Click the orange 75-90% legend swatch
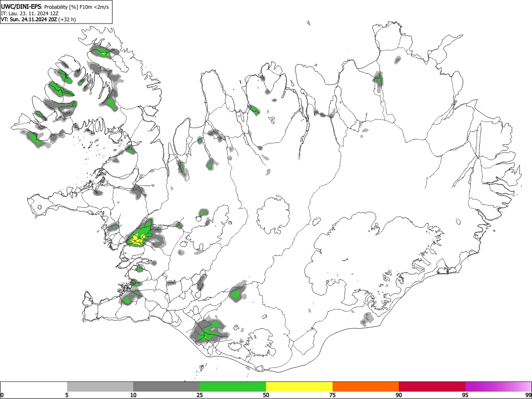Screen dimensions: 532x399 [366, 387]
